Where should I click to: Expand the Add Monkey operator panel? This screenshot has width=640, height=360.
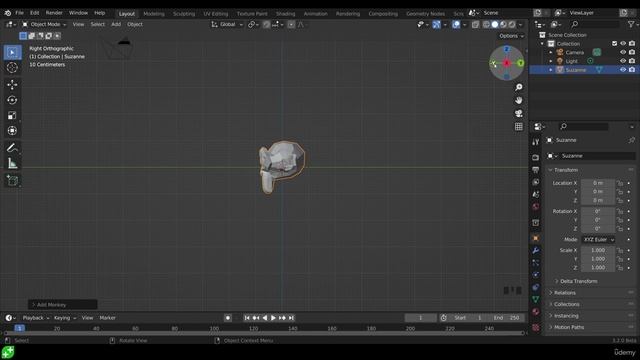62,305
